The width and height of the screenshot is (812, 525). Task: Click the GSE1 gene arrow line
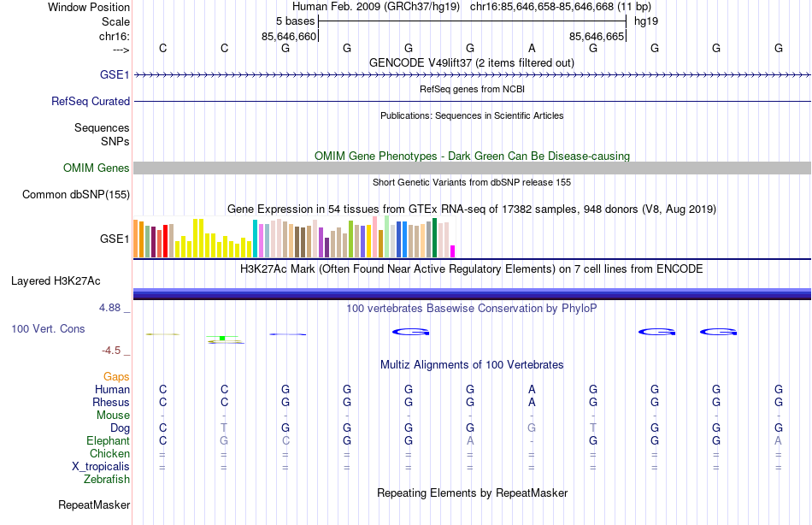pyautogui.click(x=473, y=75)
